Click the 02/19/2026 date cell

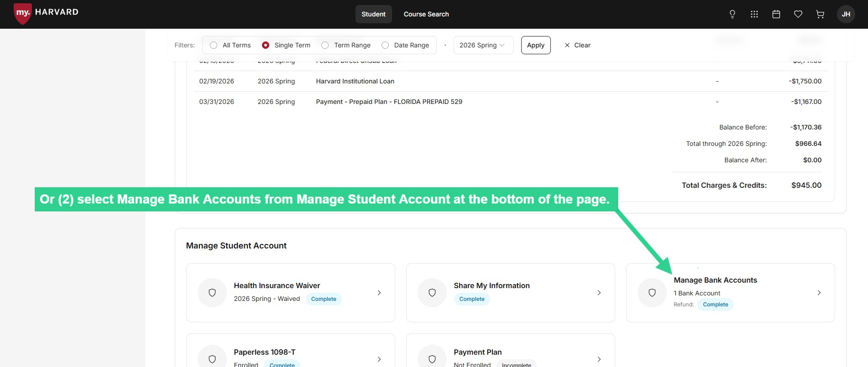217,81
